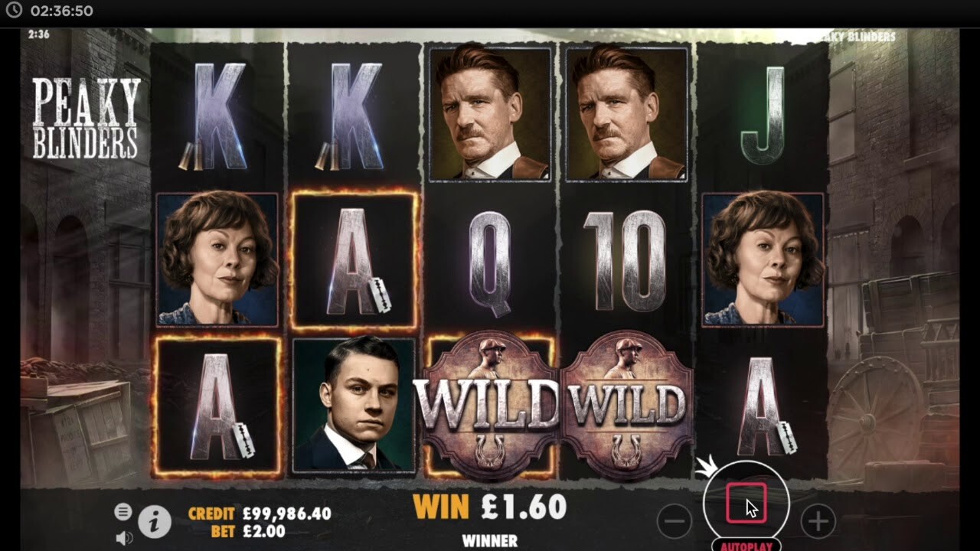Stop the spin with red square button
980x551 pixels.
tap(746, 504)
